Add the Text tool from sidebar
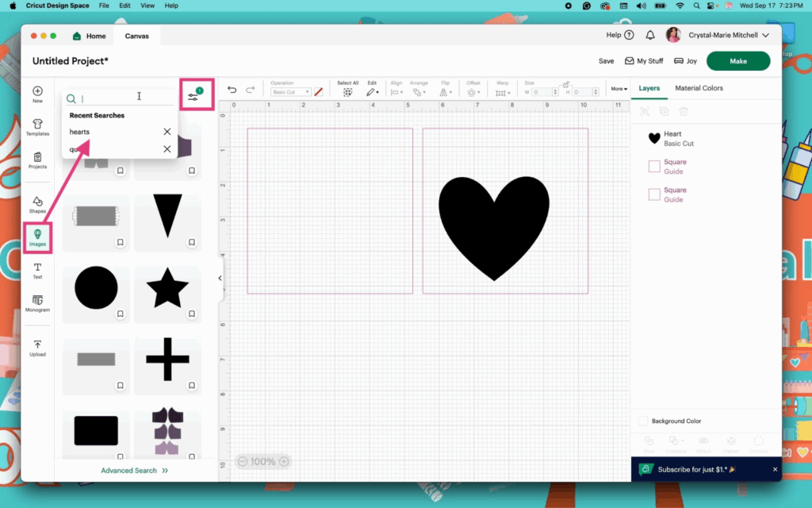Image resolution: width=812 pixels, height=508 pixels. click(37, 271)
